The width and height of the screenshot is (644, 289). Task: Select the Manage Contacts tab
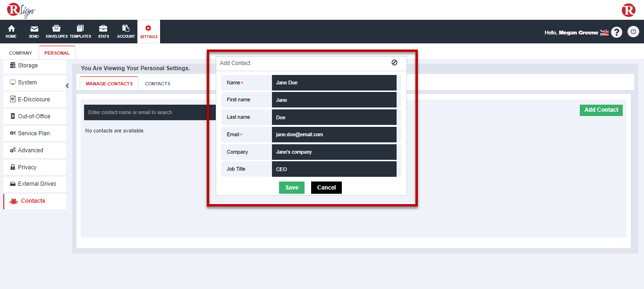pos(109,83)
